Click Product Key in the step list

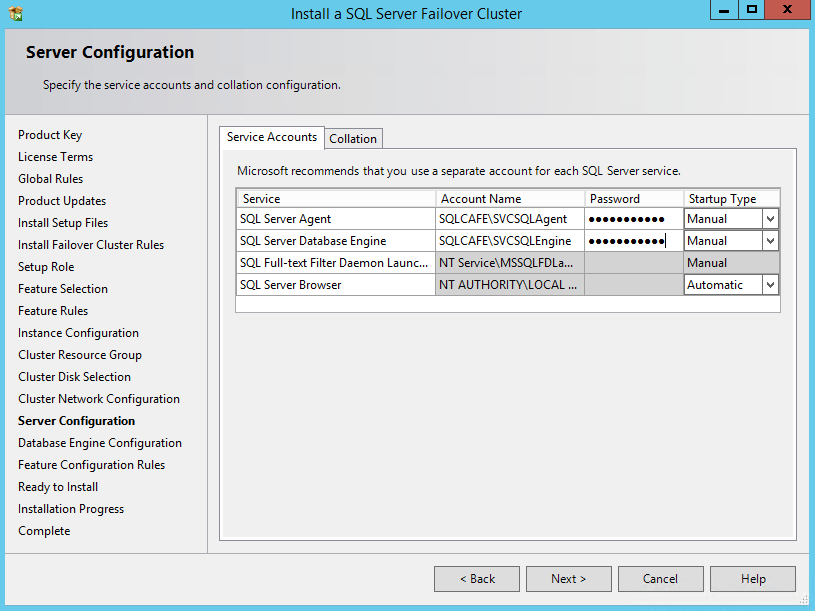50,135
